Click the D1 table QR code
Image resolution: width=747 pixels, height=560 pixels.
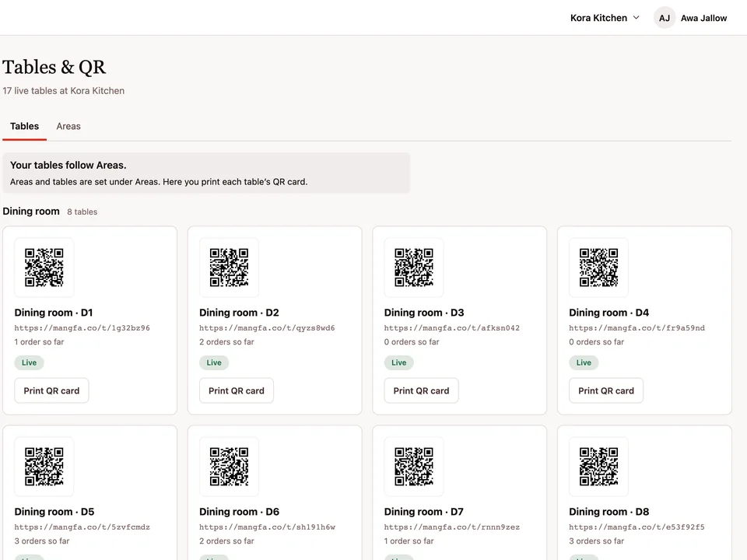point(44,268)
